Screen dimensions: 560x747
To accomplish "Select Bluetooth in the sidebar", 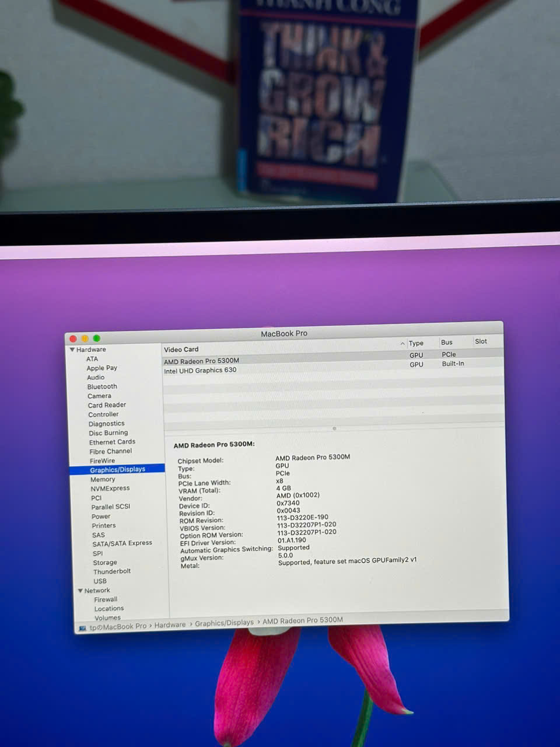I will click(x=102, y=386).
